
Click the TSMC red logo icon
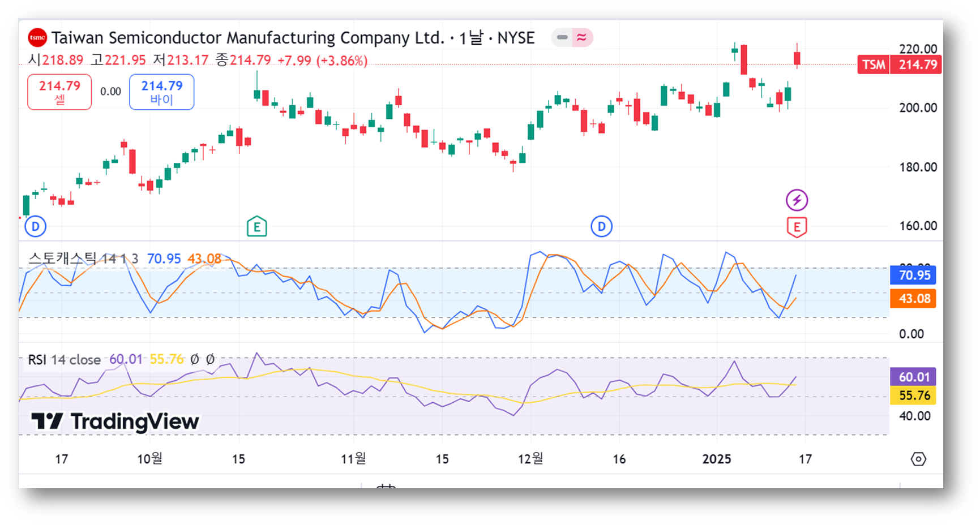click(37, 38)
